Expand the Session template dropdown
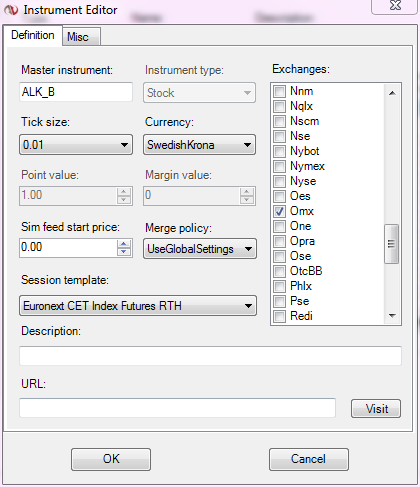Screen dimensions: 420x487 138,306
